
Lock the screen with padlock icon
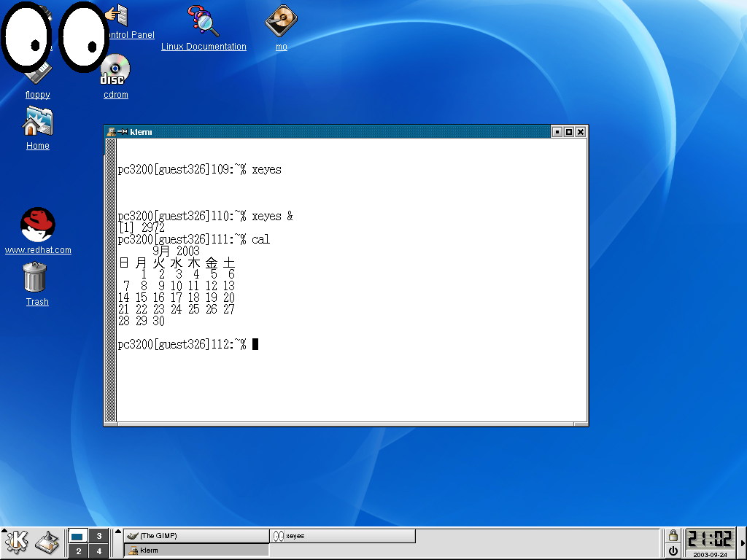[x=673, y=536]
